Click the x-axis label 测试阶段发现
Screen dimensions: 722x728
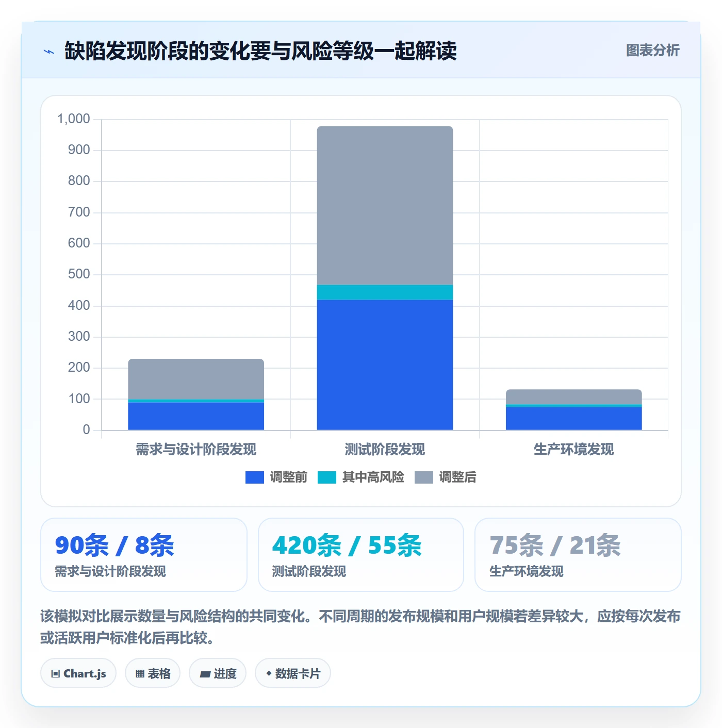coord(385,449)
